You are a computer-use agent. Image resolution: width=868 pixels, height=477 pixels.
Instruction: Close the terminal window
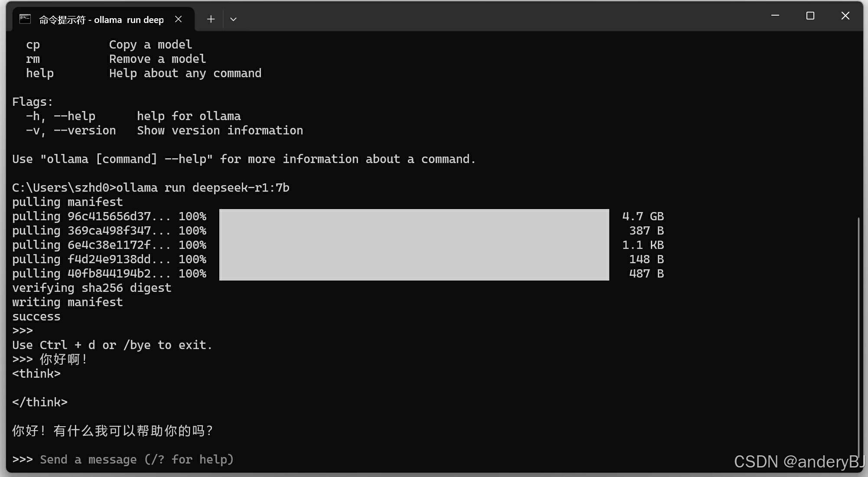point(845,16)
